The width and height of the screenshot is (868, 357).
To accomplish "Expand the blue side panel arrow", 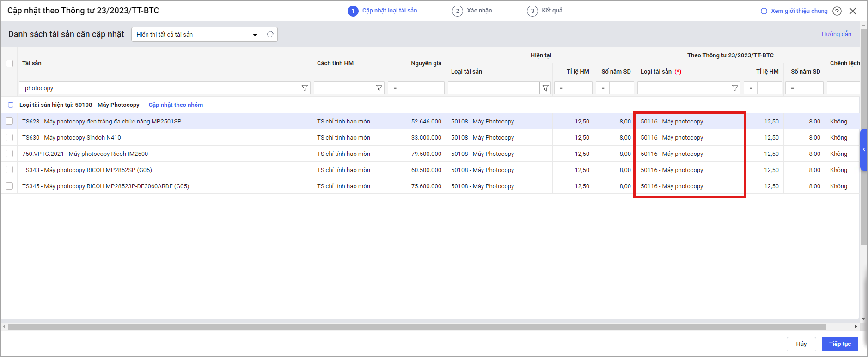I will pyautogui.click(x=863, y=149).
